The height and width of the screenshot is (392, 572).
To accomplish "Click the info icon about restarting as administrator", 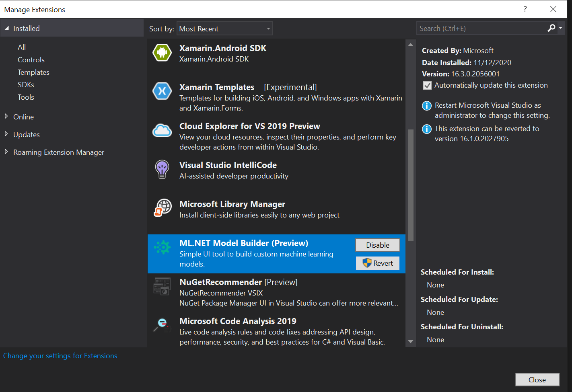I will tap(426, 105).
